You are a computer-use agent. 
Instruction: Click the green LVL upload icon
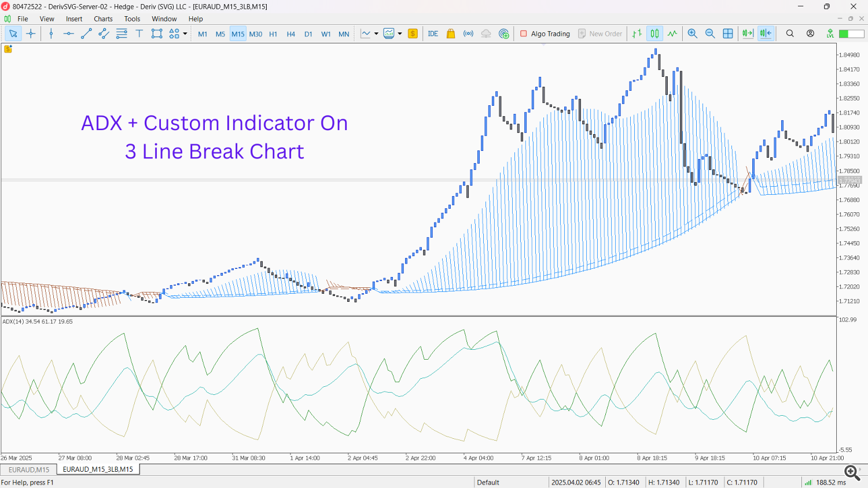tap(830, 34)
